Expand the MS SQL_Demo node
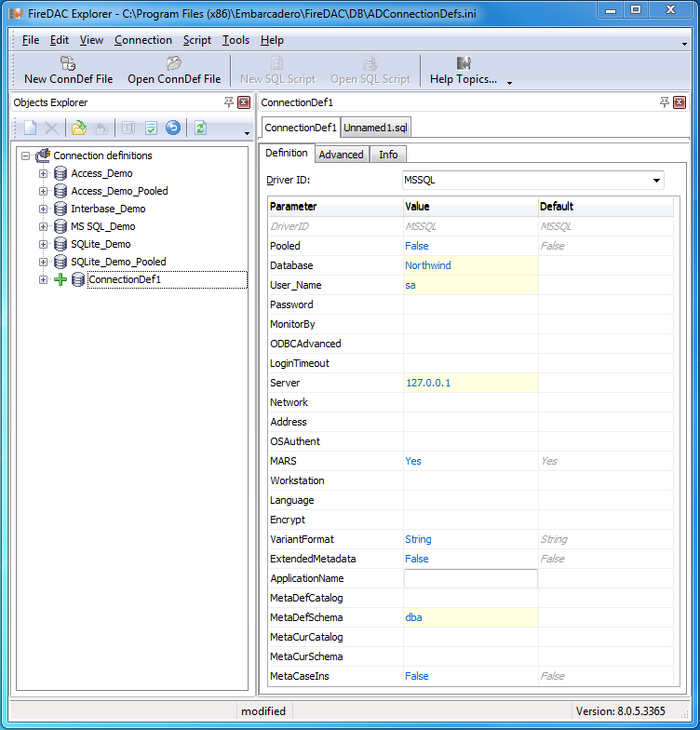 (x=43, y=227)
